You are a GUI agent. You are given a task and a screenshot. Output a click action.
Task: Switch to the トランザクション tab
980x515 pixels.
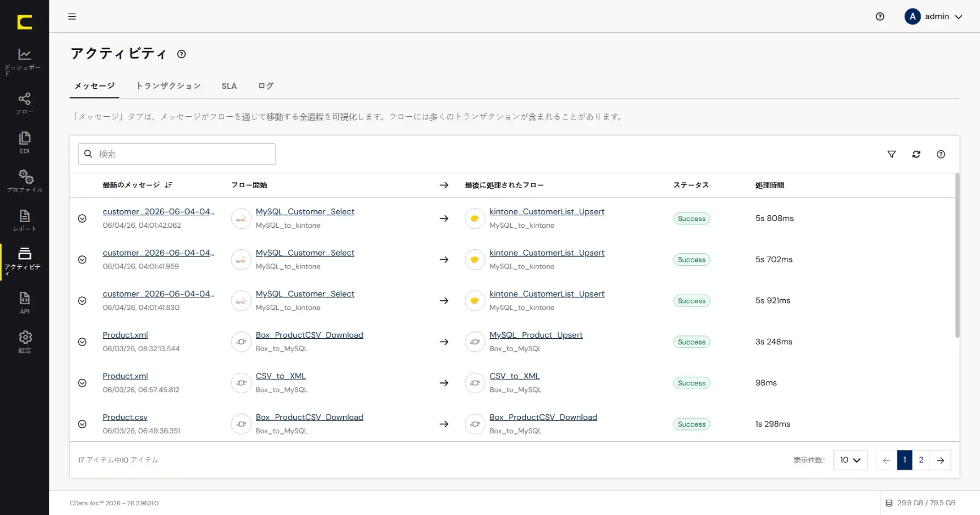click(x=168, y=86)
